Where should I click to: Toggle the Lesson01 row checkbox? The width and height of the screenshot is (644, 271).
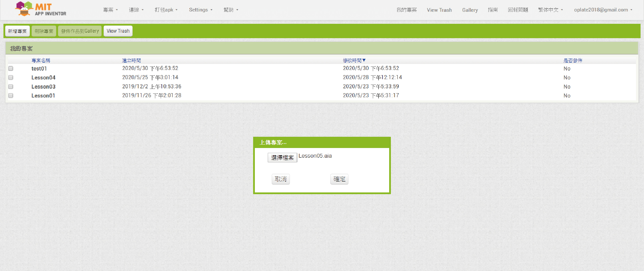tap(11, 95)
